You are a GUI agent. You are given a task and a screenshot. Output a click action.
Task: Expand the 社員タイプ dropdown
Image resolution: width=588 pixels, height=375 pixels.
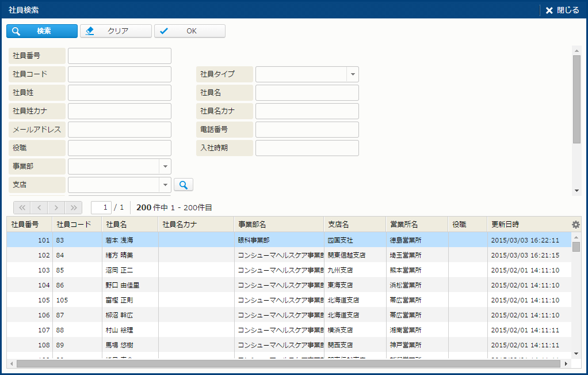352,74
